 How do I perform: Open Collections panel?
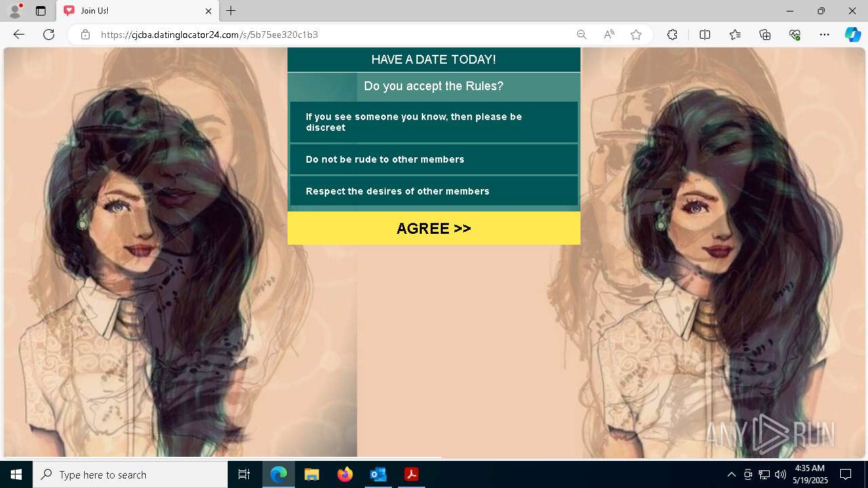(765, 35)
